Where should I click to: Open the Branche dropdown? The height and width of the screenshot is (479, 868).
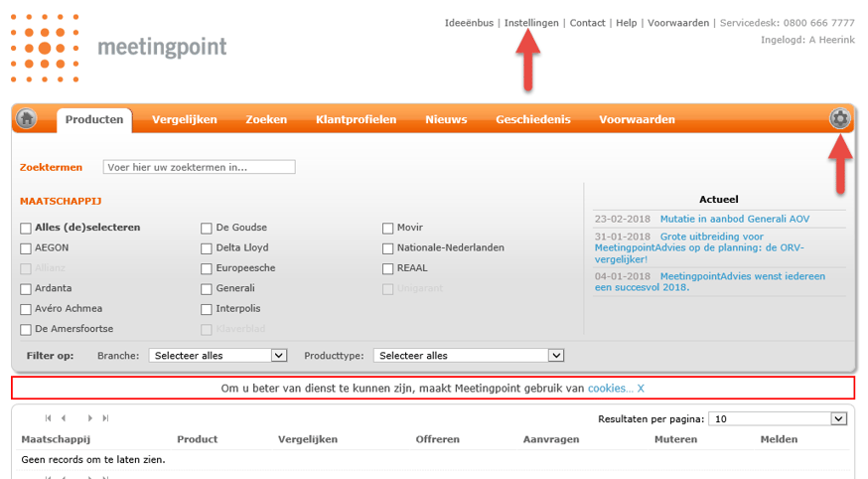click(217, 356)
